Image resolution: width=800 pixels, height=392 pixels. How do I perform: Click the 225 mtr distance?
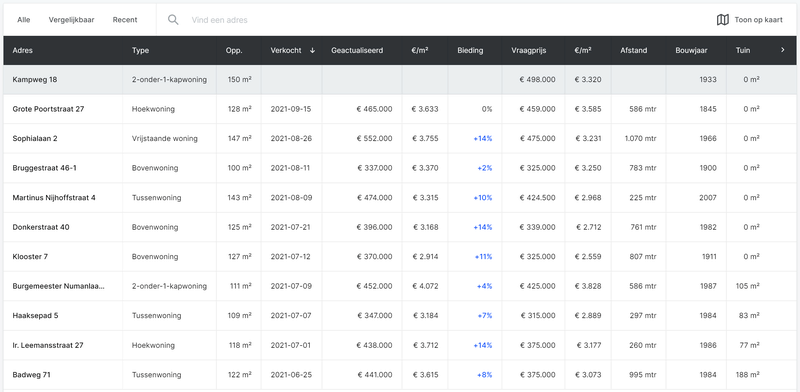point(643,198)
